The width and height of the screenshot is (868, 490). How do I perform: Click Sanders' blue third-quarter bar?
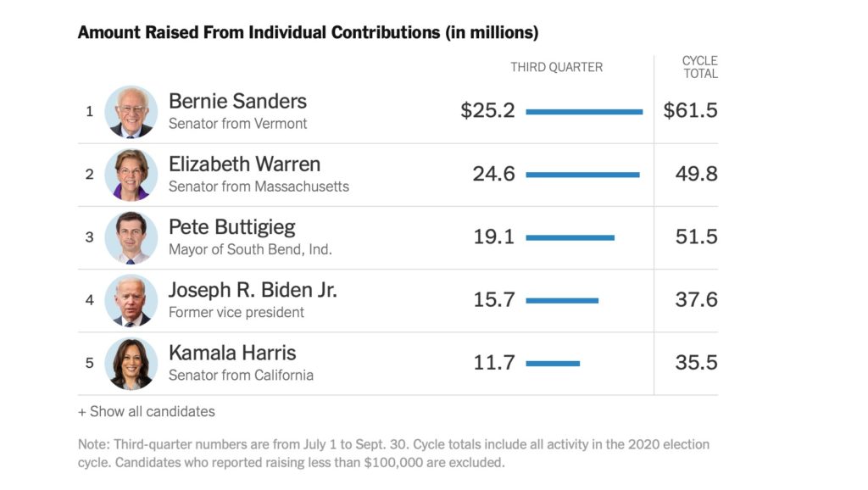click(x=584, y=111)
